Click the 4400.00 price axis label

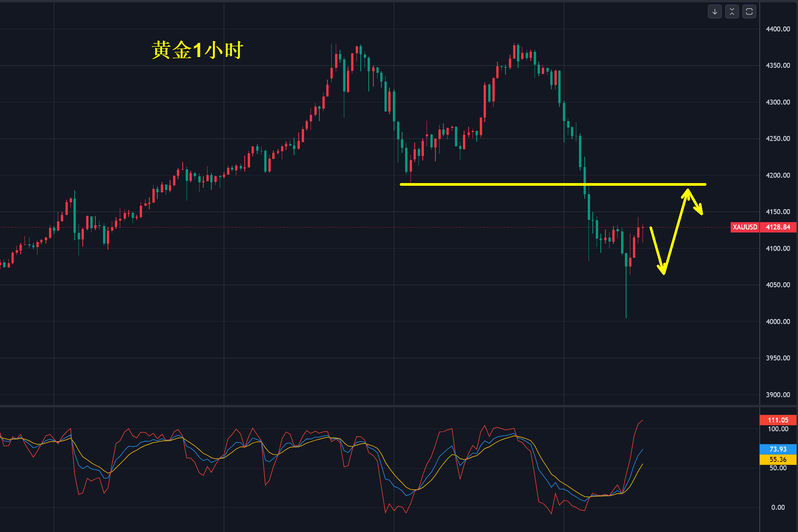point(778,29)
